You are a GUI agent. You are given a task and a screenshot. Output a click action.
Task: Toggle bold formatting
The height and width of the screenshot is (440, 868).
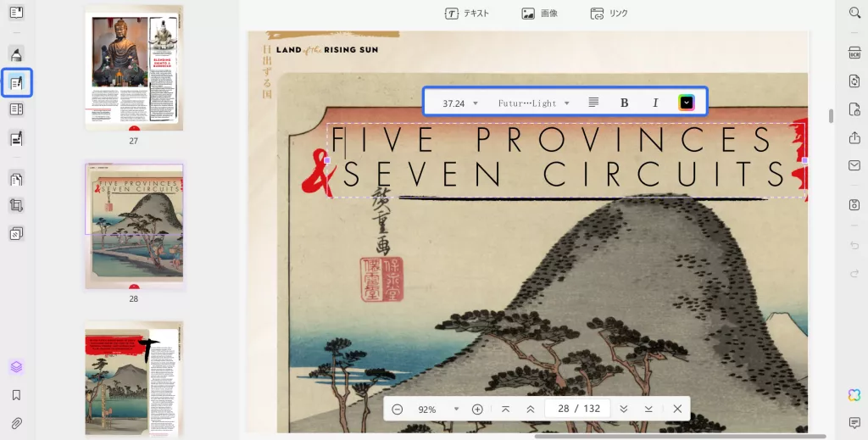point(625,103)
